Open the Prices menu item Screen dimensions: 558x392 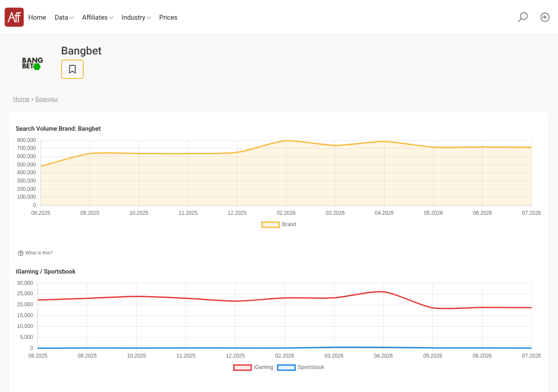tap(168, 17)
